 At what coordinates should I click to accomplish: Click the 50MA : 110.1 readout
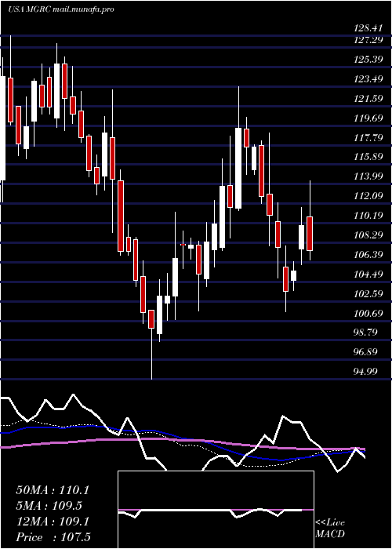pos(53,490)
